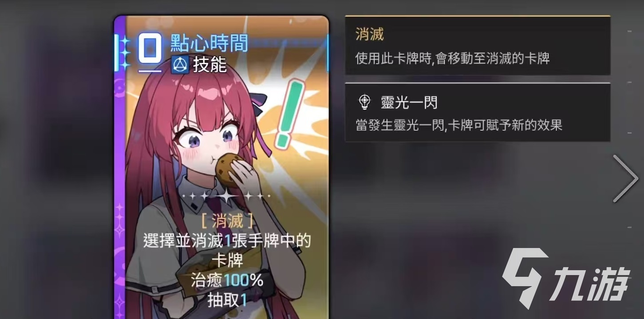Screen dimensions: 644x319
Task: Click the right arrow chevron to view next card
Action: click(626, 178)
